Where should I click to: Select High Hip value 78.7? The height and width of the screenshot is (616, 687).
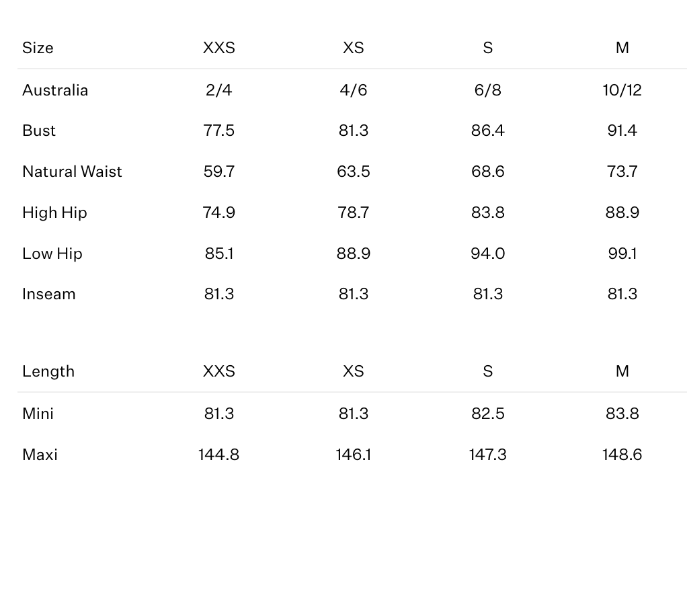pyautogui.click(x=354, y=213)
